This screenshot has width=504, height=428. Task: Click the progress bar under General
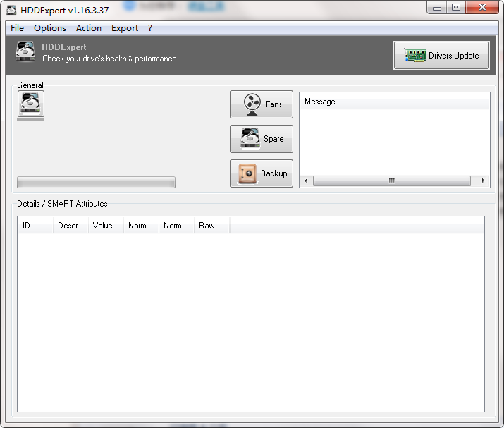(96, 183)
